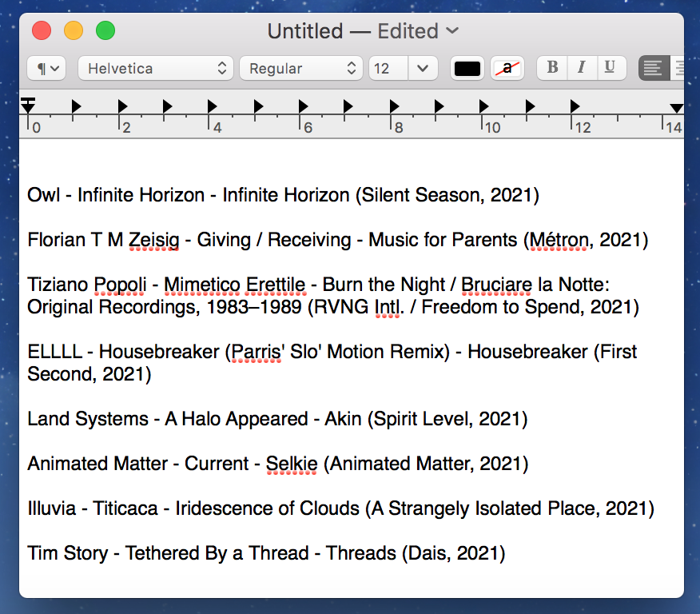The image size is (700, 614).
Task: Click "A Strangely Isolated Place" text
Action: tap(485, 508)
